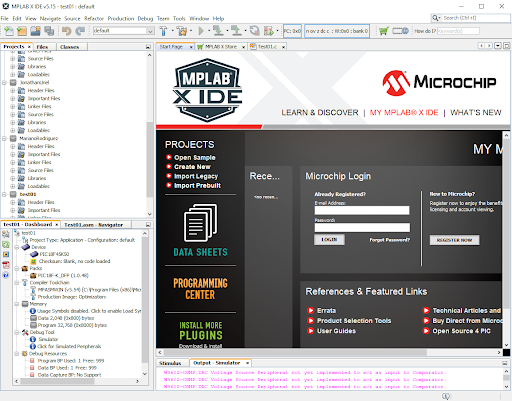Close the Output - Simulator tab
This screenshot has width=512, height=401.
247,363
